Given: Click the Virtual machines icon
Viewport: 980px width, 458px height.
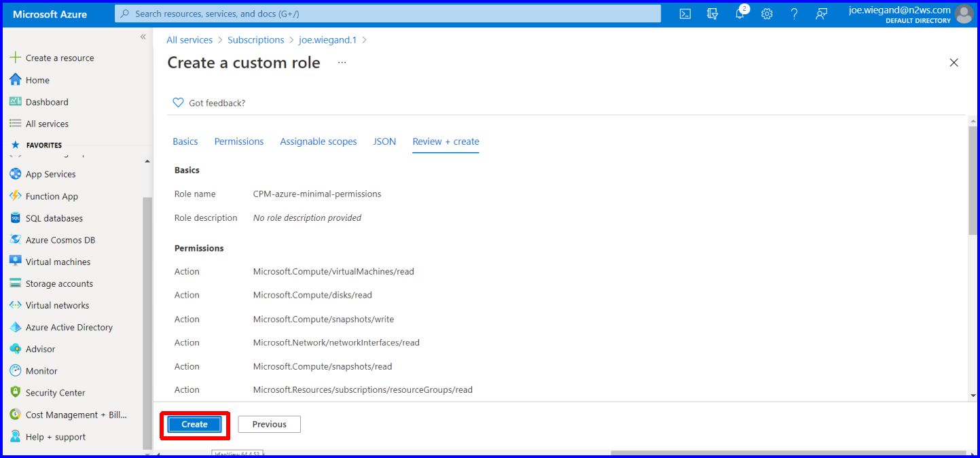Looking at the screenshot, I should click(x=15, y=262).
